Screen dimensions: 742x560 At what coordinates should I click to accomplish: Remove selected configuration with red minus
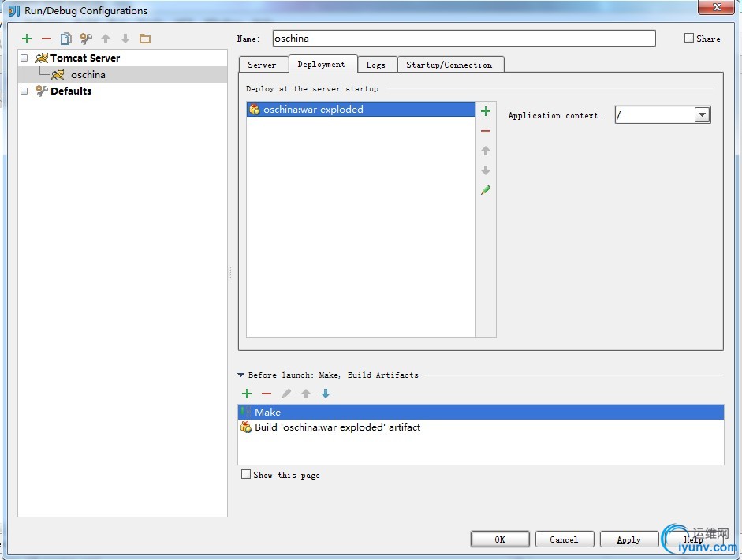pos(47,39)
